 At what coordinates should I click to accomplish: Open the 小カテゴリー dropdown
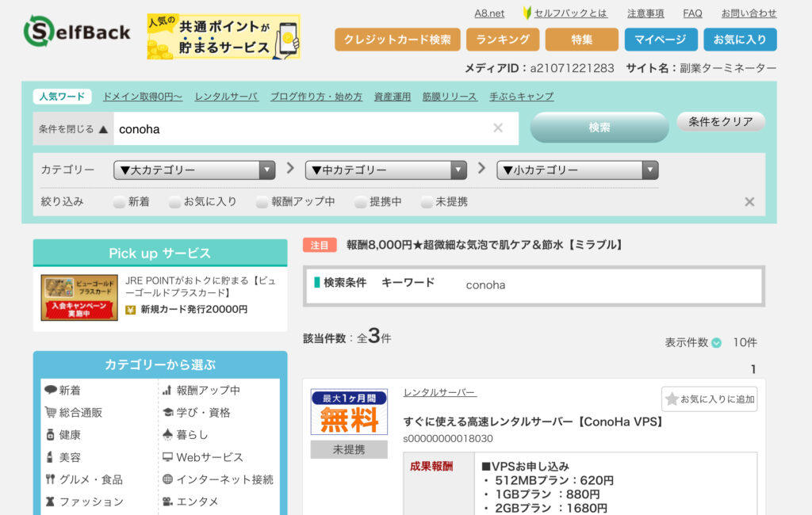pyautogui.click(x=577, y=170)
